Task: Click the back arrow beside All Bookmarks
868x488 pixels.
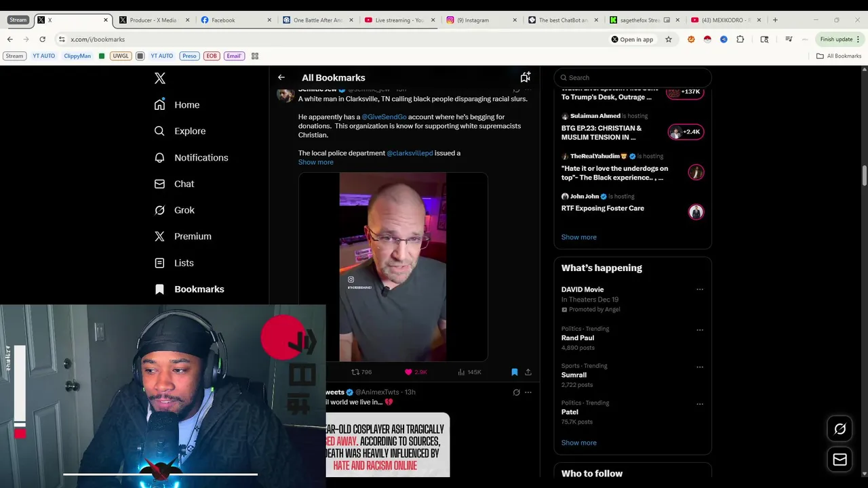Action: click(281, 77)
